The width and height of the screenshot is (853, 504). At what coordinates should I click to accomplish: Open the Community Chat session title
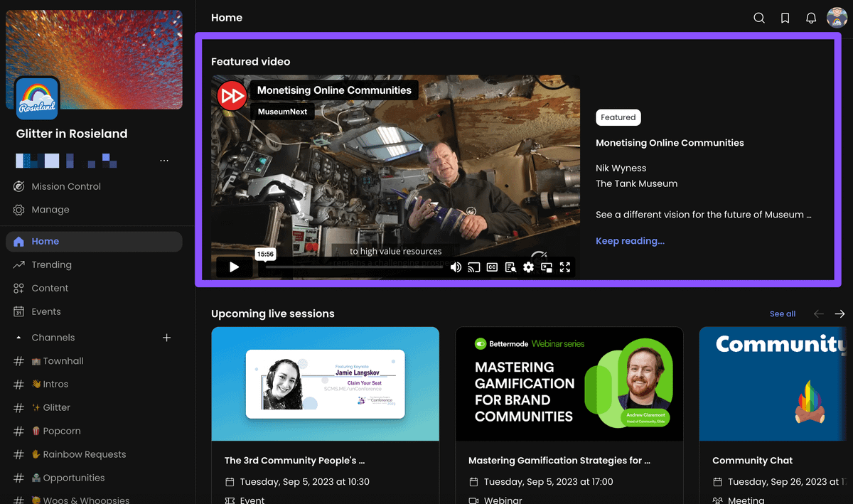(x=752, y=461)
